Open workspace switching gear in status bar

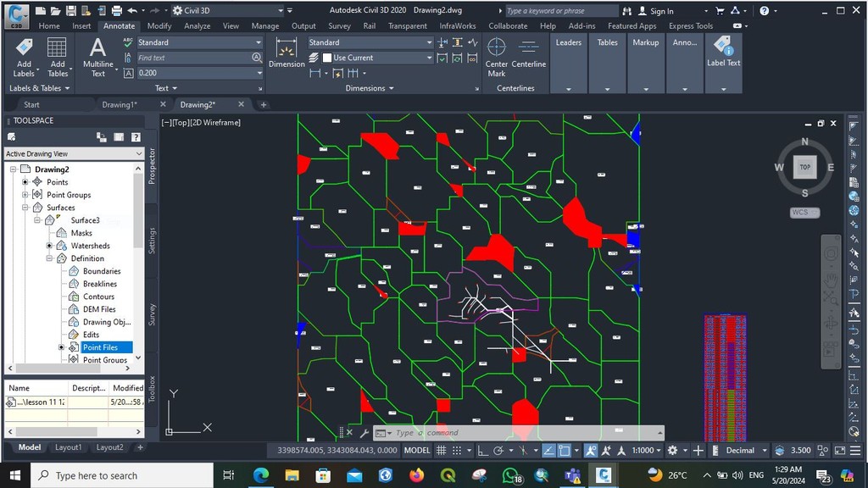[x=672, y=451]
